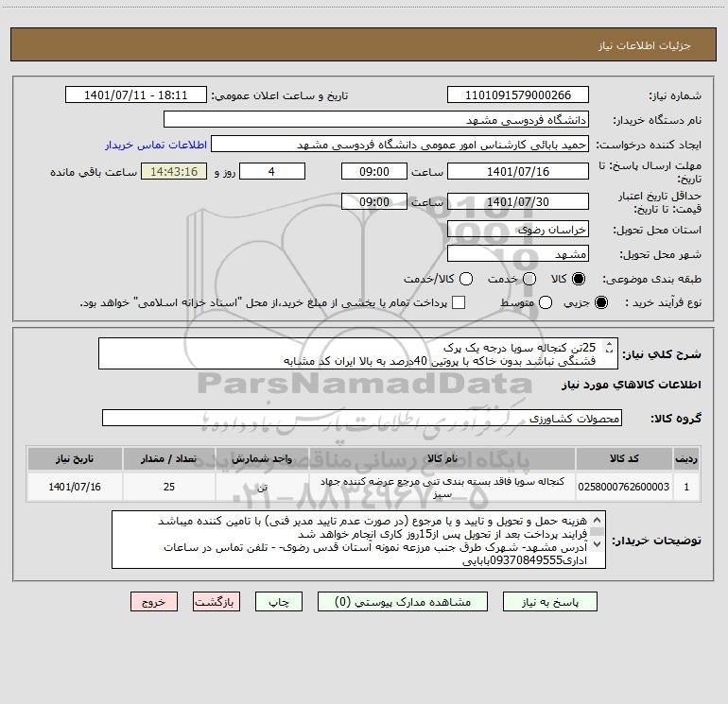Screen dimensions: 728x704
Task: Click the جزئیات اطلاعات نیاز header title
Action: coord(645,45)
